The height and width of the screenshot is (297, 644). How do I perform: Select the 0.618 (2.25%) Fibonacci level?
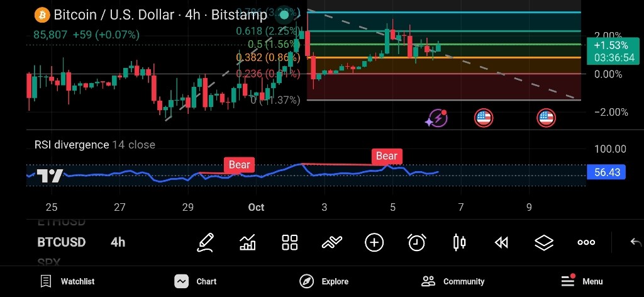click(x=267, y=31)
